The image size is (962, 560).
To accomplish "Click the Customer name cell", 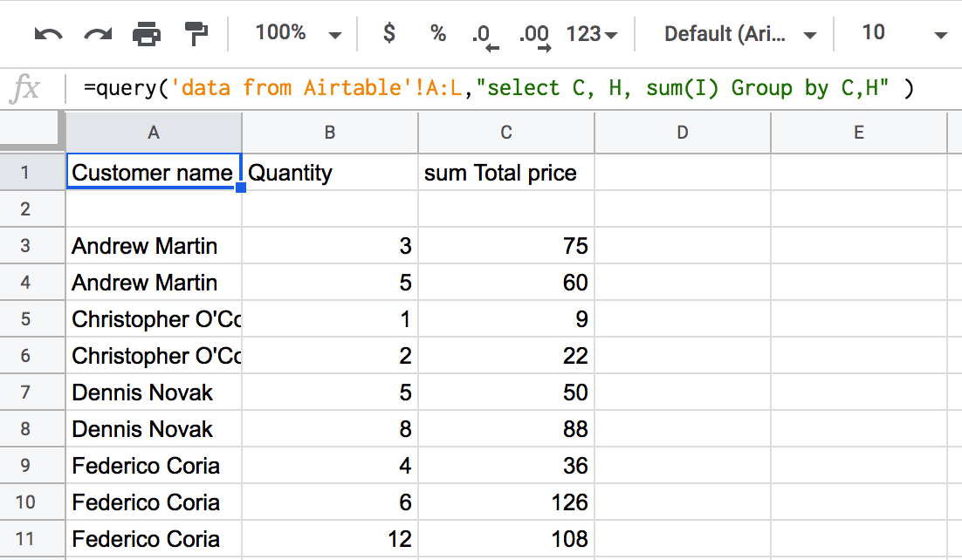I will pos(154,173).
